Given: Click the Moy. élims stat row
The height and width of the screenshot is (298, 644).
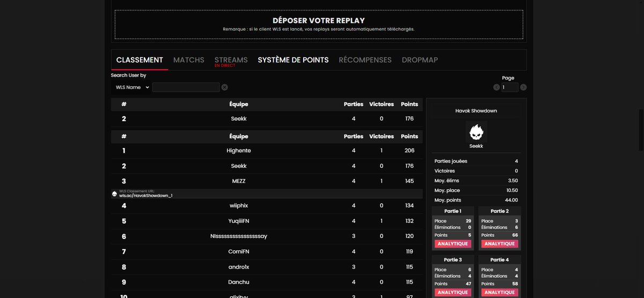Looking at the screenshot, I should pos(476,181).
